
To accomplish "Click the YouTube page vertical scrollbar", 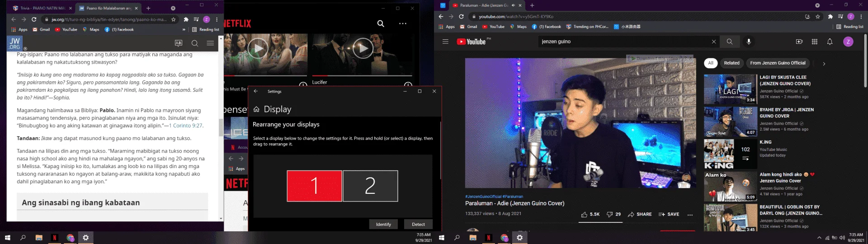I will [x=865, y=61].
